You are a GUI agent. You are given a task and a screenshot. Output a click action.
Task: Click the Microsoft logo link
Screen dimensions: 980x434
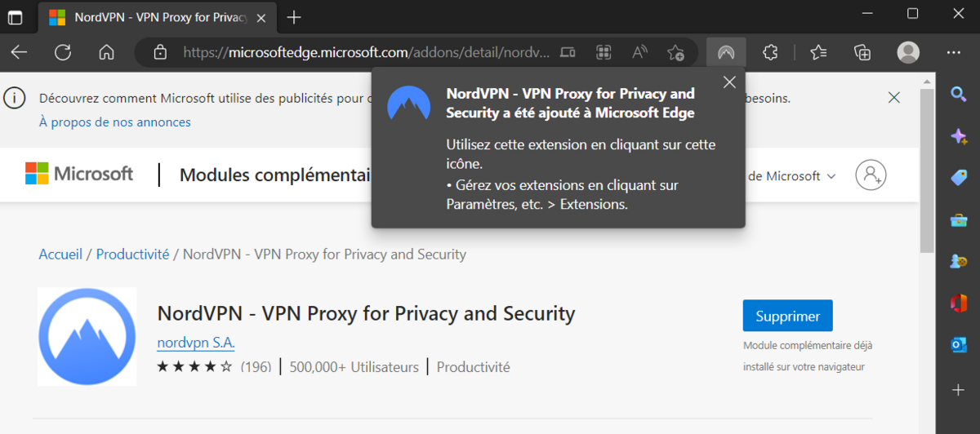(x=79, y=174)
